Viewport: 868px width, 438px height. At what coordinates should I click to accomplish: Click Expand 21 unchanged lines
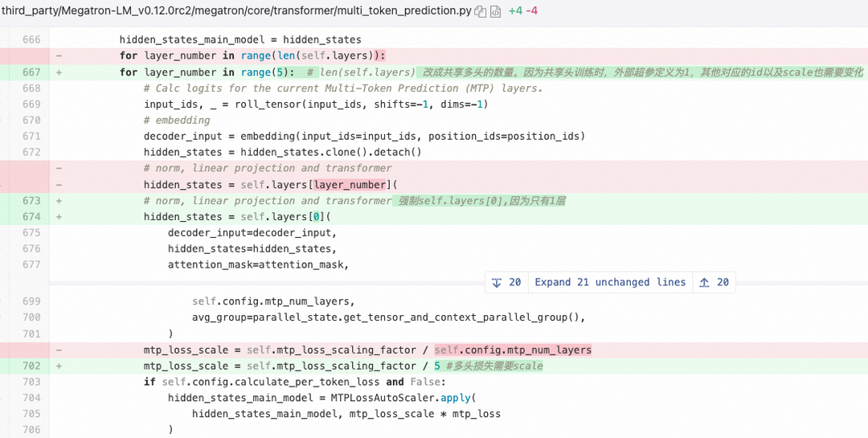(x=610, y=282)
